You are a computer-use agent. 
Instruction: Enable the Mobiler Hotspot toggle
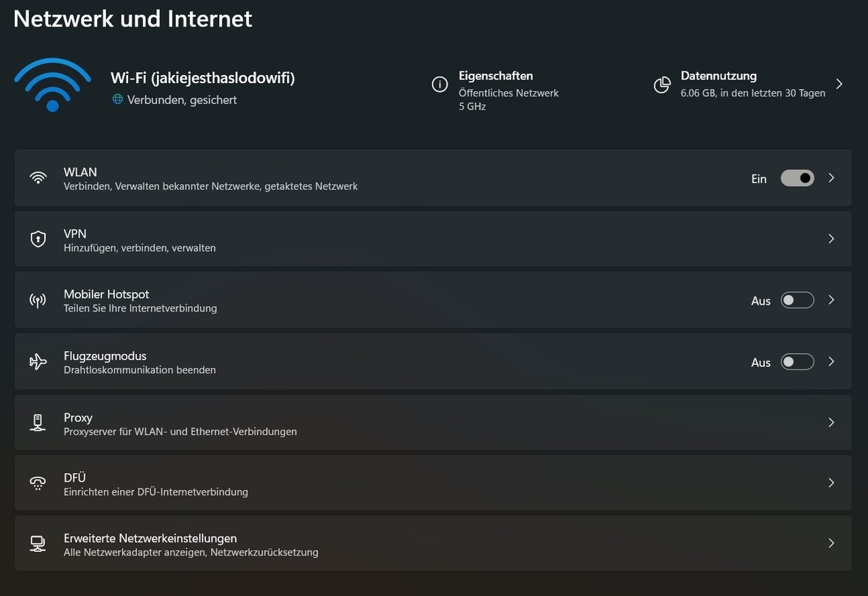(x=797, y=300)
